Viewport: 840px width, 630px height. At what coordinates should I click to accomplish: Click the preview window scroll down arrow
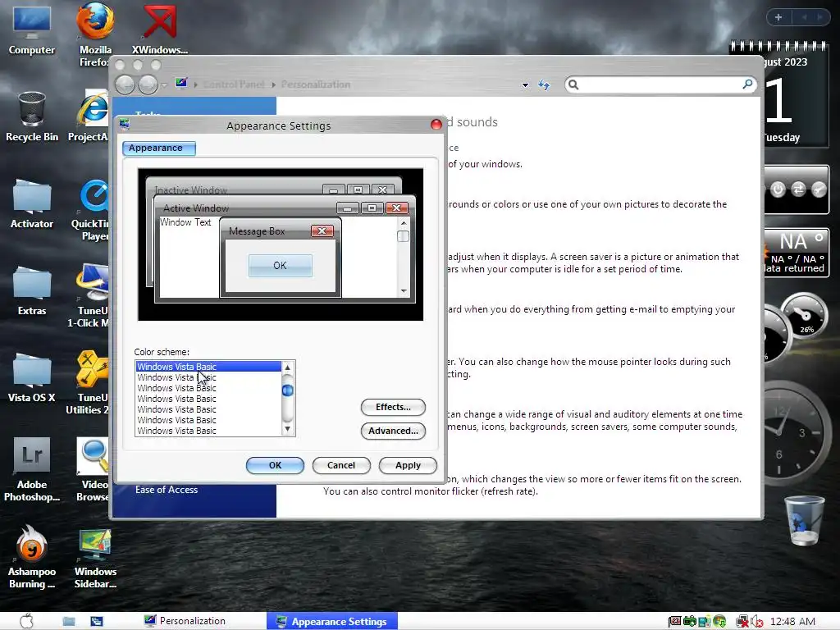click(404, 291)
